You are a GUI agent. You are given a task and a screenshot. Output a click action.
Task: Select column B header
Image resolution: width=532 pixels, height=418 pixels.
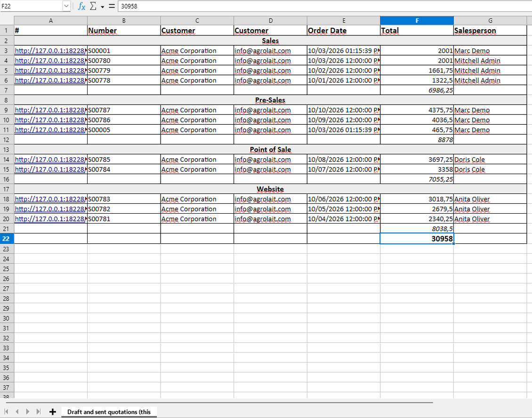tap(124, 21)
